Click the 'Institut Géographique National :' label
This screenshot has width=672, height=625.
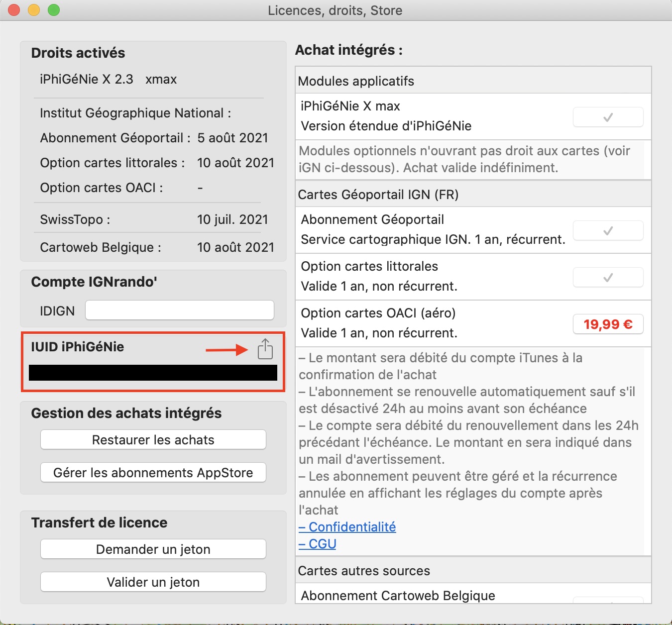tap(135, 113)
